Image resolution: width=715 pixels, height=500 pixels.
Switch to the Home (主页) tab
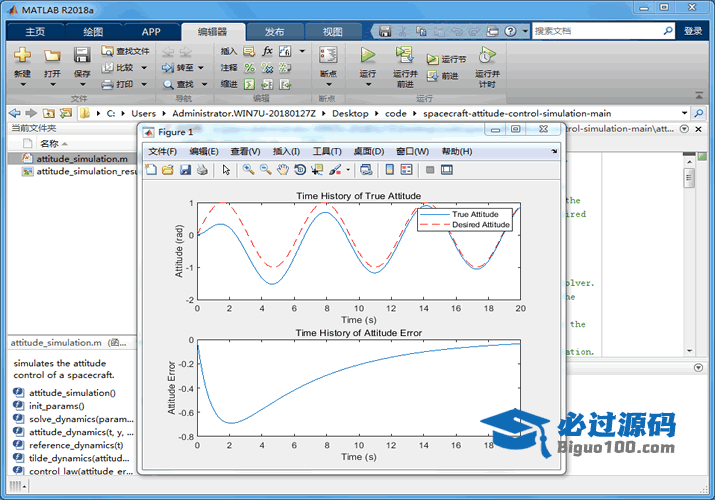click(x=36, y=31)
